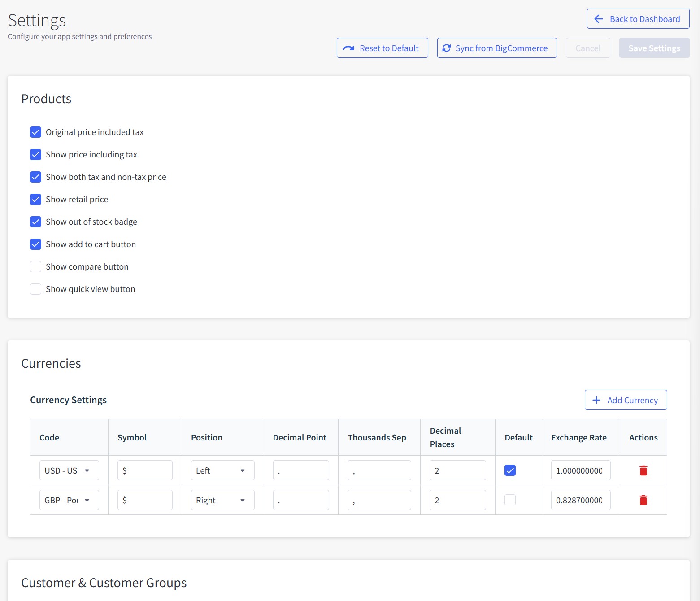Image resolution: width=700 pixels, height=601 pixels.
Task: Click the trash icon in the USD row
Action: click(x=643, y=470)
